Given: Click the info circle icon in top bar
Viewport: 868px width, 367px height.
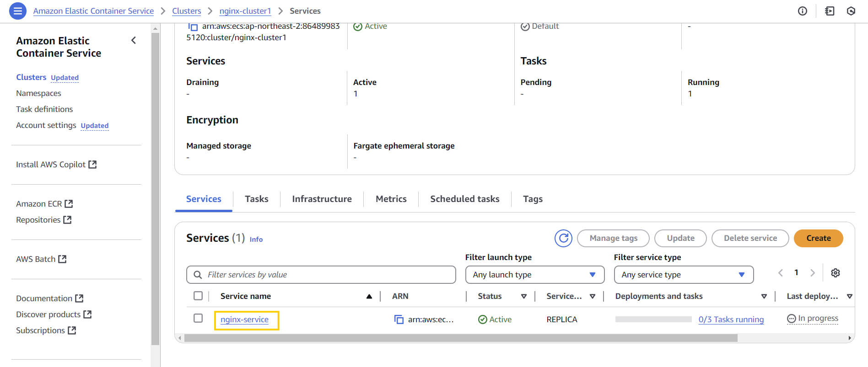Looking at the screenshot, I should point(803,11).
